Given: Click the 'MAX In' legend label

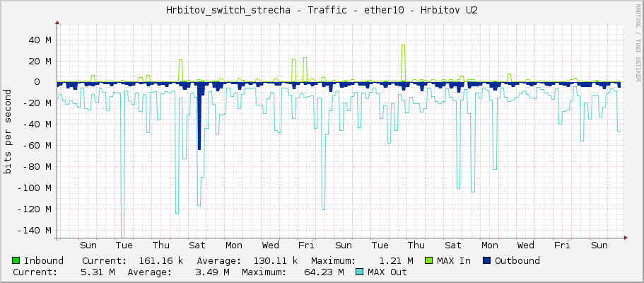Looking at the screenshot, I should [454, 261].
